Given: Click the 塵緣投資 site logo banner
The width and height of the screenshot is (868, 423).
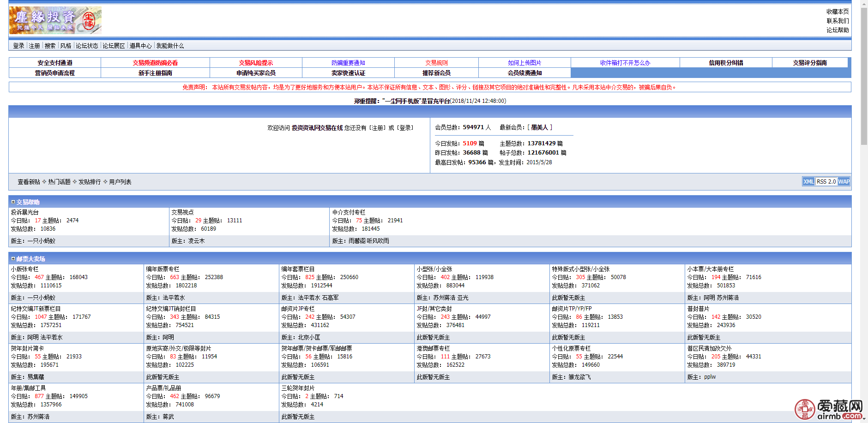Looking at the screenshot, I should coord(55,20).
